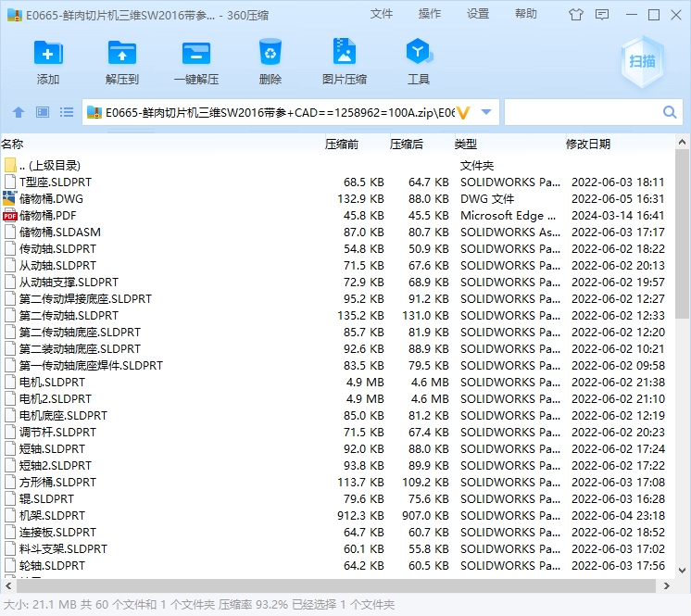
Task: Click the DWG file icon for 储物桶.DWG
Action: 9,199
